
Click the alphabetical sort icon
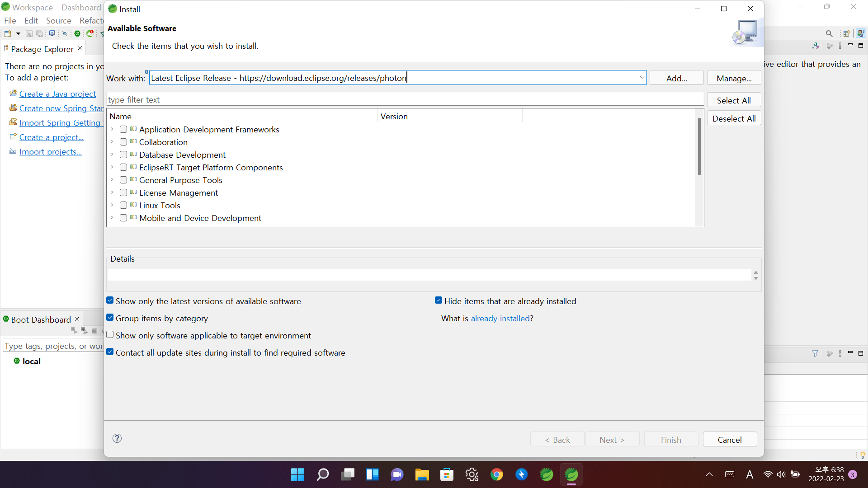coord(815,46)
